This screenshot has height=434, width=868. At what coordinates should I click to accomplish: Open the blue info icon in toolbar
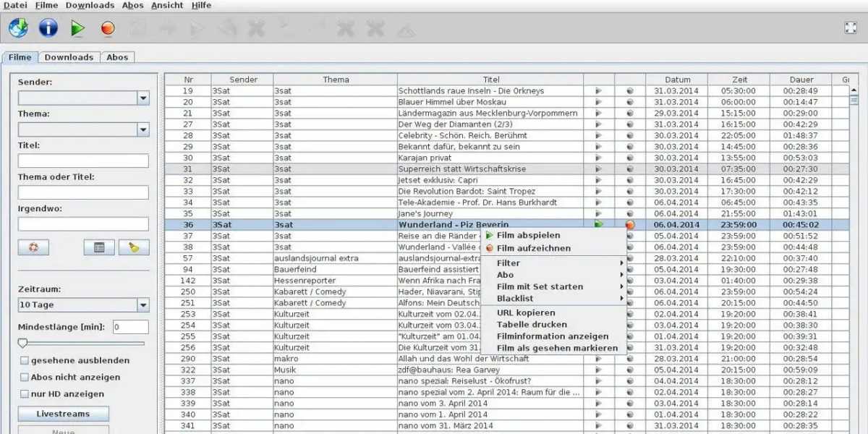pyautogui.click(x=48, y=28)
